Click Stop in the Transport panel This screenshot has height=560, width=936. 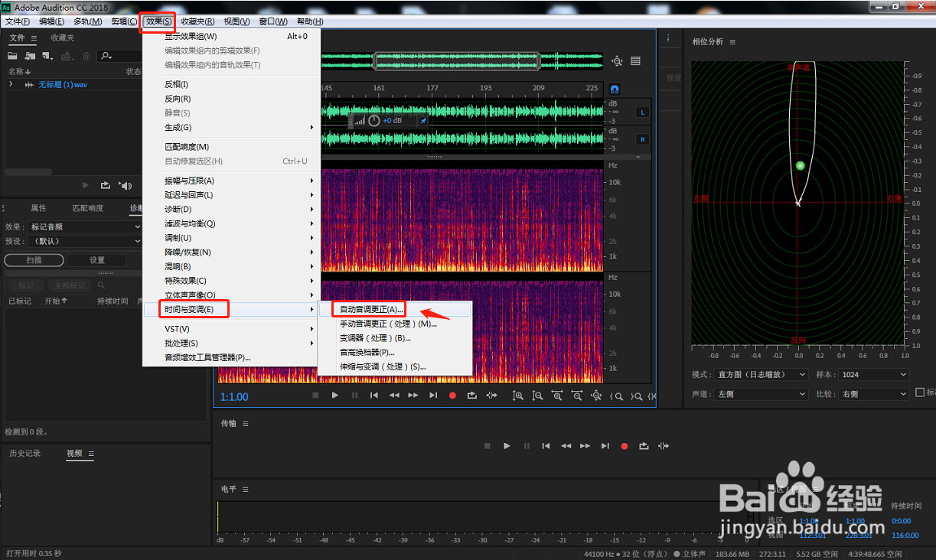(488, 446)
